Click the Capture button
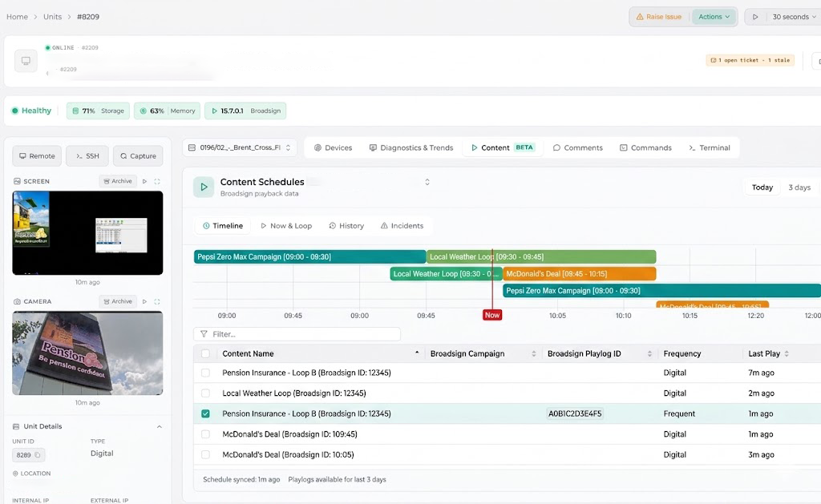Image resolution: width=821 pixels, height=504 pixels. [138, 156]
